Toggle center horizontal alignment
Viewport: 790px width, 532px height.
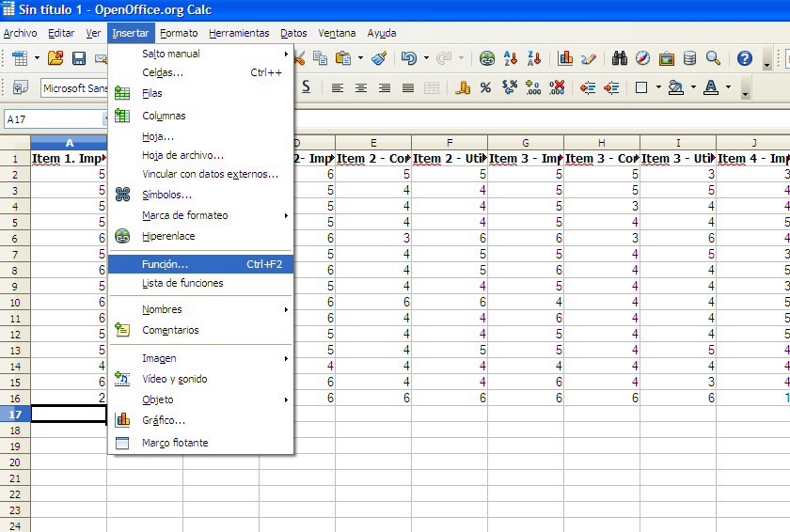point(361,87)
